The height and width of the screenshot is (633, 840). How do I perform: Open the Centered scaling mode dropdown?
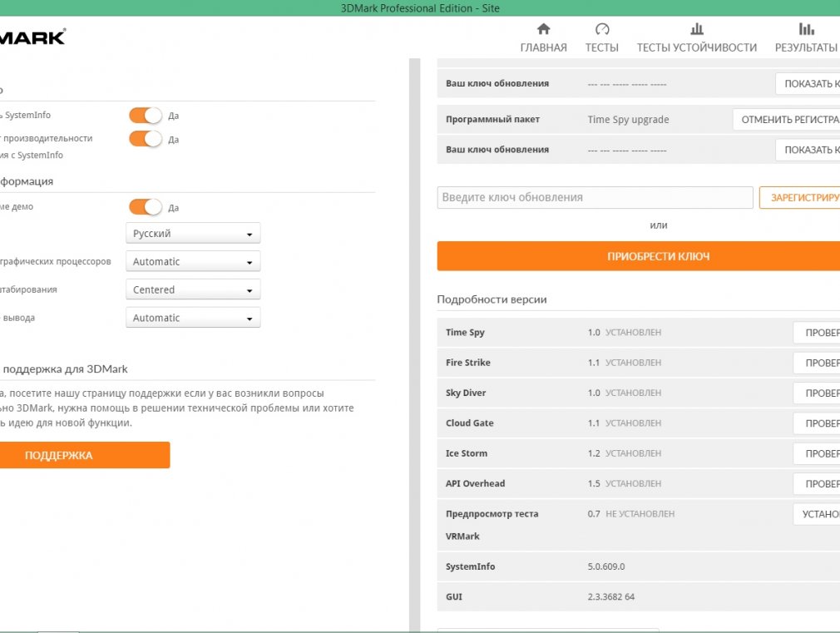point(193,289)
